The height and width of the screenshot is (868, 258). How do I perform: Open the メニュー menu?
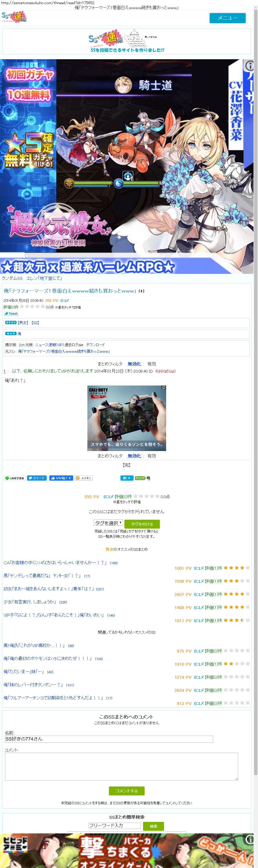tap(227, 18)
